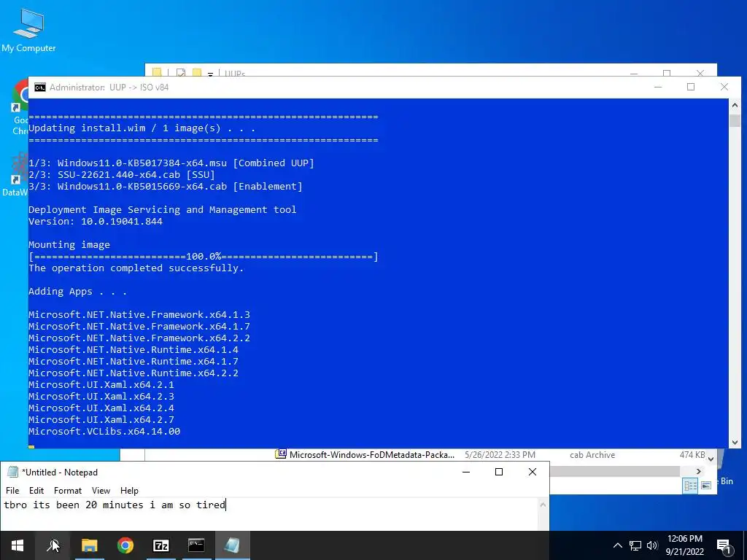Click the '474 KB' size cell
This screenshot has height=560, width=747.
pos(692,455)
